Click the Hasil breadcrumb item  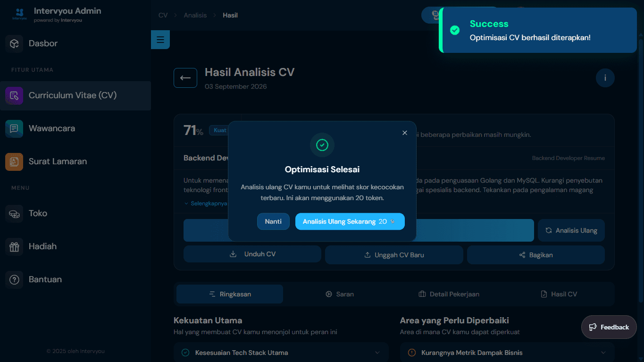pyautogui.click(x=230, y=15)
